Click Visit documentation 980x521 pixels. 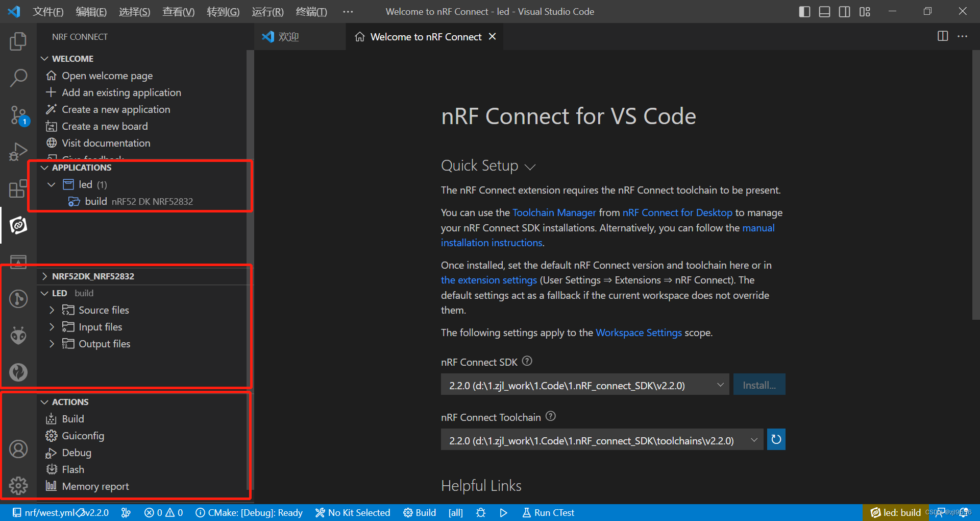coord(106,143)
